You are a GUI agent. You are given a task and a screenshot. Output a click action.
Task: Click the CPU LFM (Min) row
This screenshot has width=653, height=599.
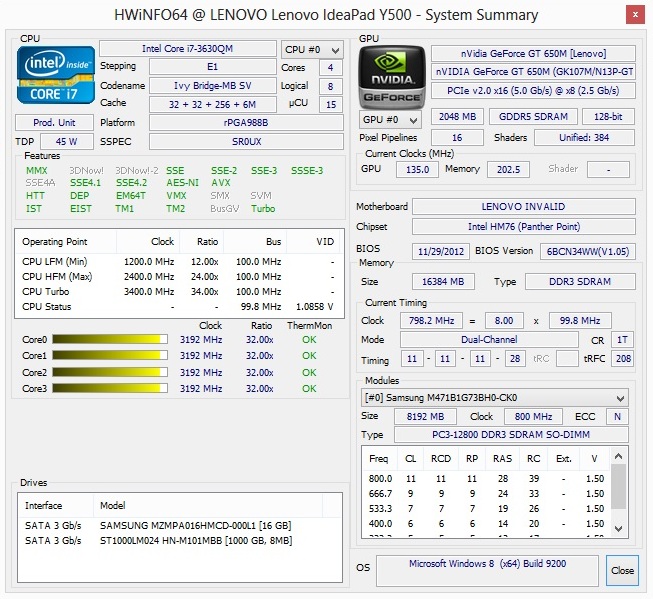tap(179, 262)
